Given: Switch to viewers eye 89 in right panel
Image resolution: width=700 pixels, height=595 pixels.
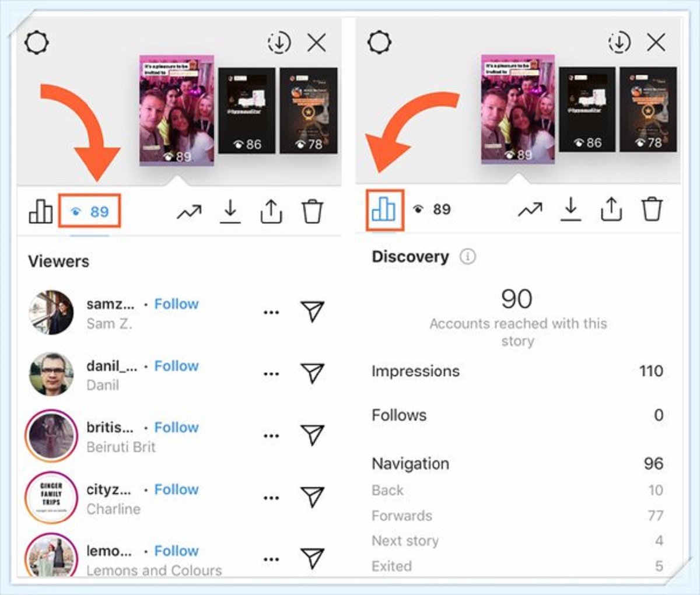Looking at the screenshot, I should point(432,209).
